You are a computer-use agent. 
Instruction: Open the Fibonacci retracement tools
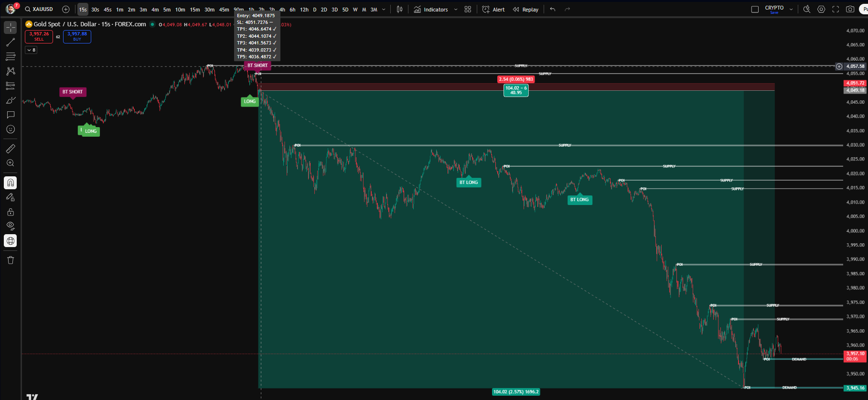pos(11,57)
